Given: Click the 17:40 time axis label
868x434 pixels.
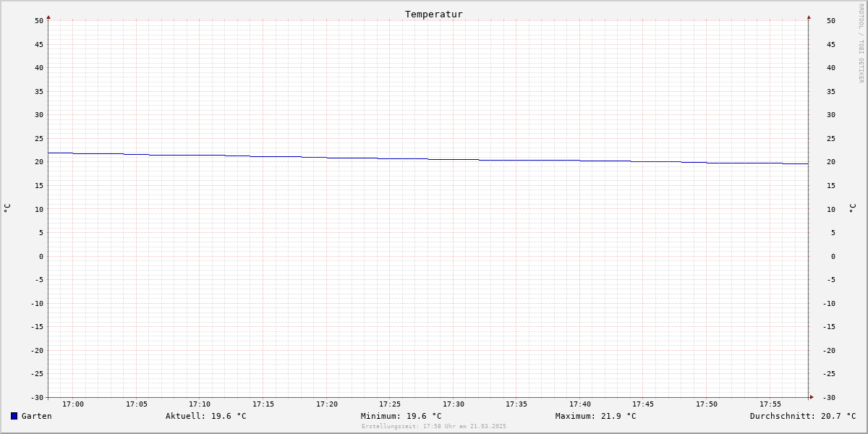Looking at the screenshot, I should pyautogui.click(x=580, y=404).
